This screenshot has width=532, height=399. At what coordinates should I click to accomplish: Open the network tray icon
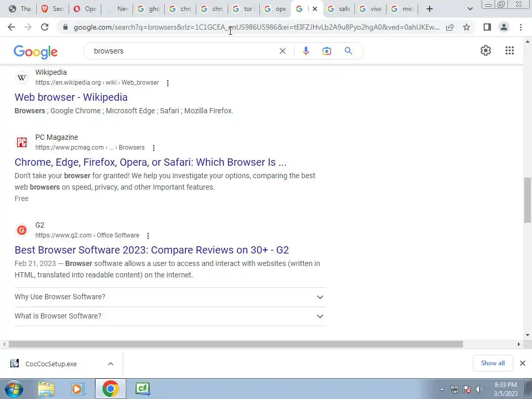(454, 389)
